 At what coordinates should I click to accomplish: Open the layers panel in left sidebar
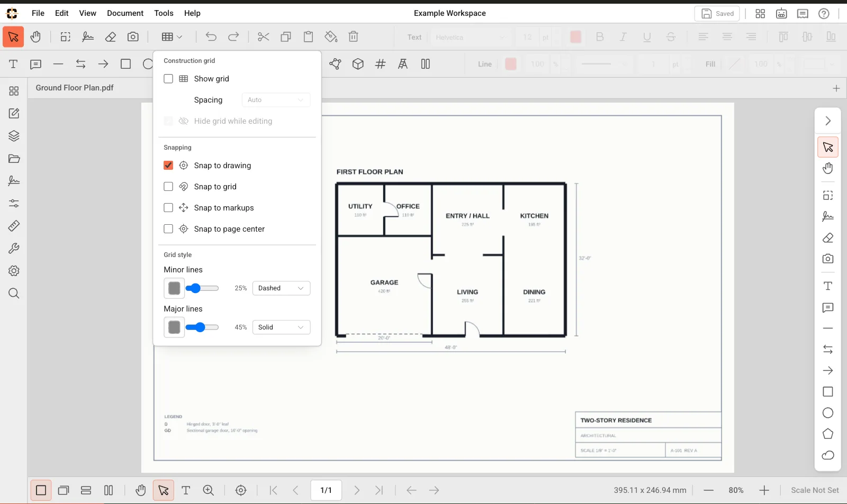[14, 136]
